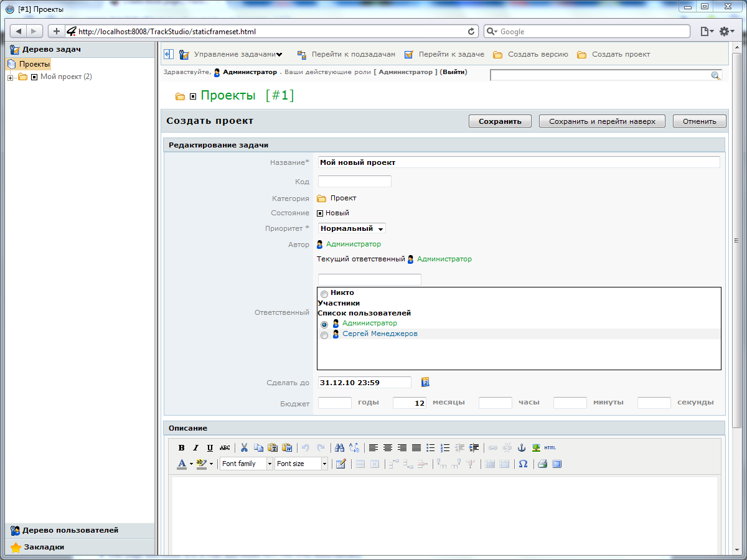Open the 'Нормальный' priority dropdown
The width and height of the screenshot is (747, 560).
352,228
